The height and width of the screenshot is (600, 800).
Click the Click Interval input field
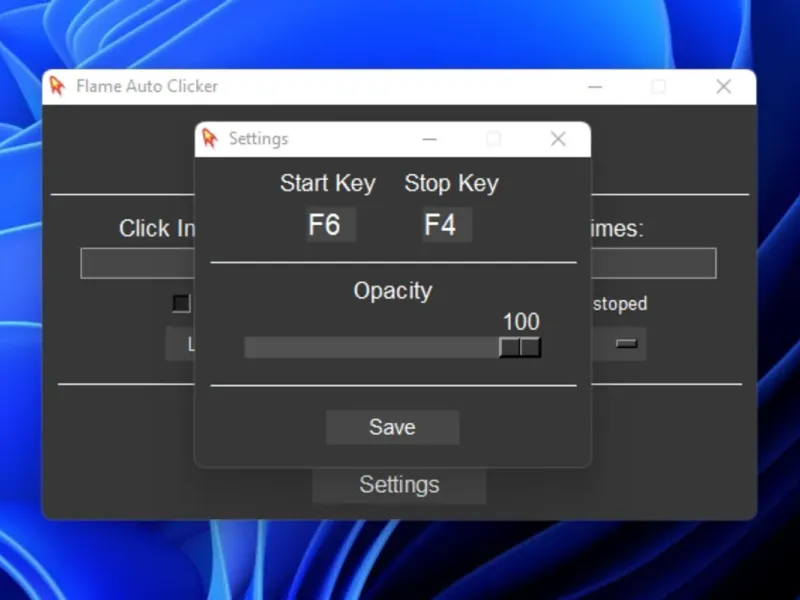click(138, 263)
